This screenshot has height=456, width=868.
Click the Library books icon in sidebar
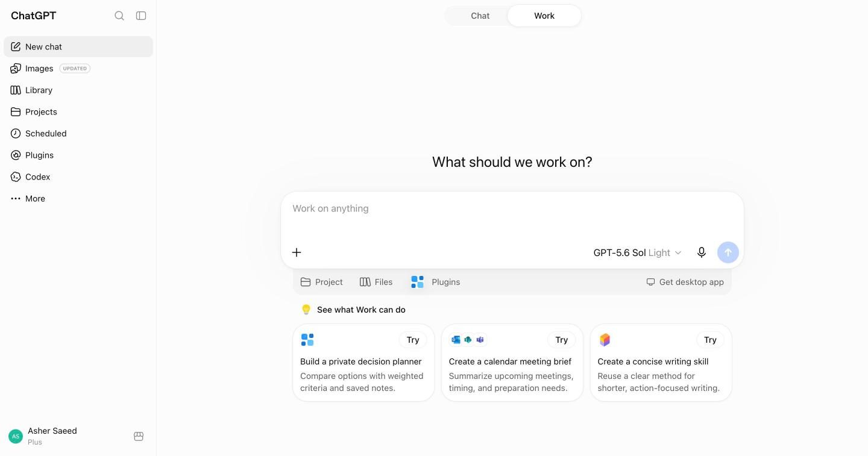click(16, 90)
